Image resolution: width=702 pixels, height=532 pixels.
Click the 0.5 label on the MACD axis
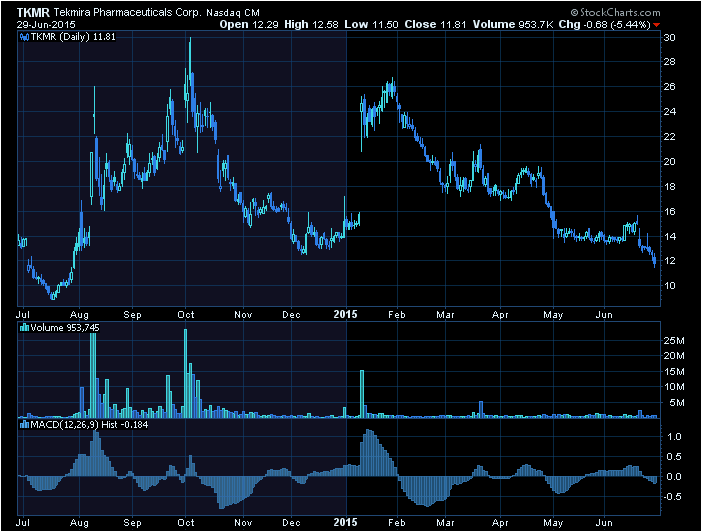(x=674, y=457)
